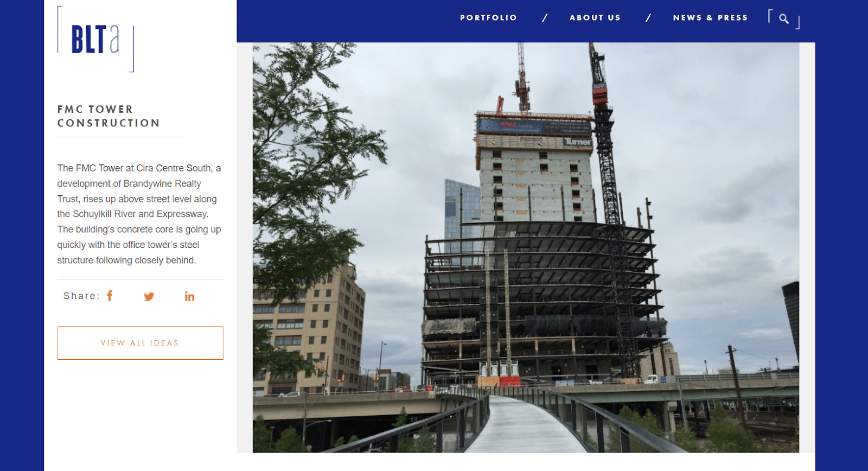Open the Portfolio menu item
868x471 pixels.
488,18
